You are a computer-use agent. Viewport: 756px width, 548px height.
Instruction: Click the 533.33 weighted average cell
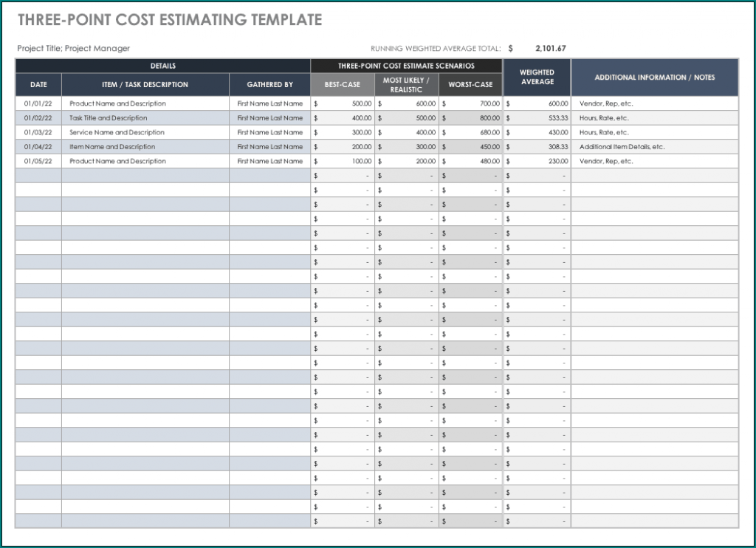tap(550, 117)
